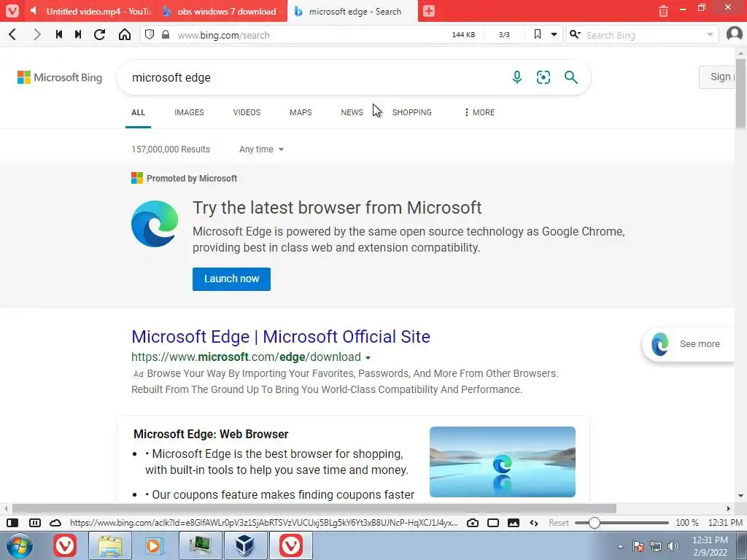Screen dimensions: 747x560
Task: Open Windows Explorer from the taskbar
Action: click(110, 545)
